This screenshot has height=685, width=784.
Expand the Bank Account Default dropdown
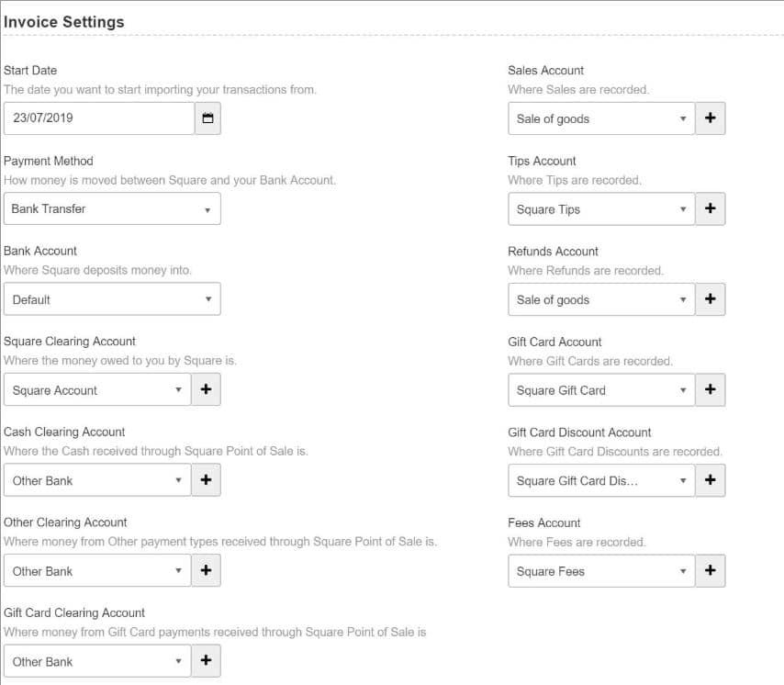[x=112, y=299]
